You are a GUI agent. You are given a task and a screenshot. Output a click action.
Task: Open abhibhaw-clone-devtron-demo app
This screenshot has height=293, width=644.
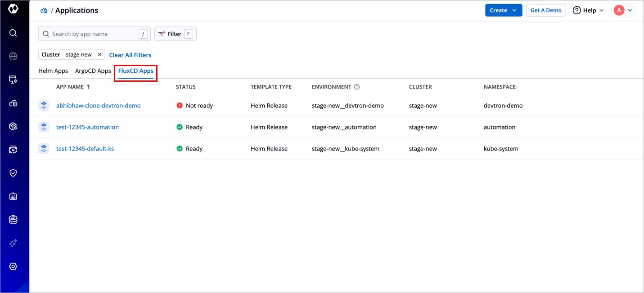tap(98, 106)
